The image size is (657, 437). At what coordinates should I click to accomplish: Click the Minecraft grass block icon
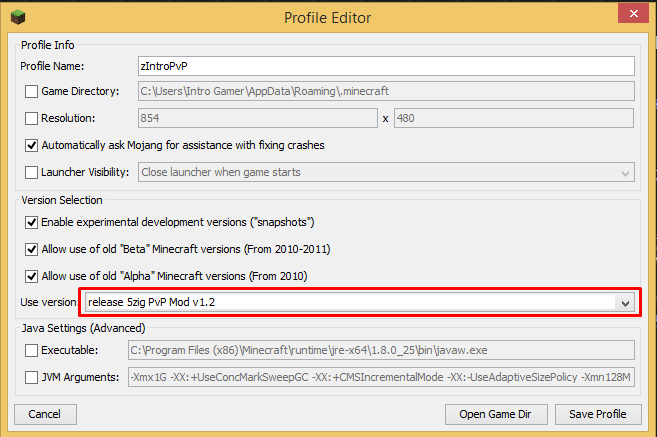(18, 17)
